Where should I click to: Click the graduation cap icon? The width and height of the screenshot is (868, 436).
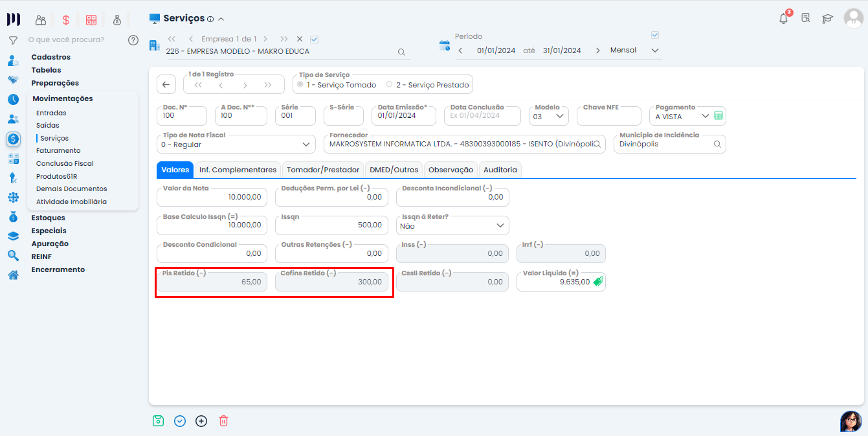[x=827, y=19]
